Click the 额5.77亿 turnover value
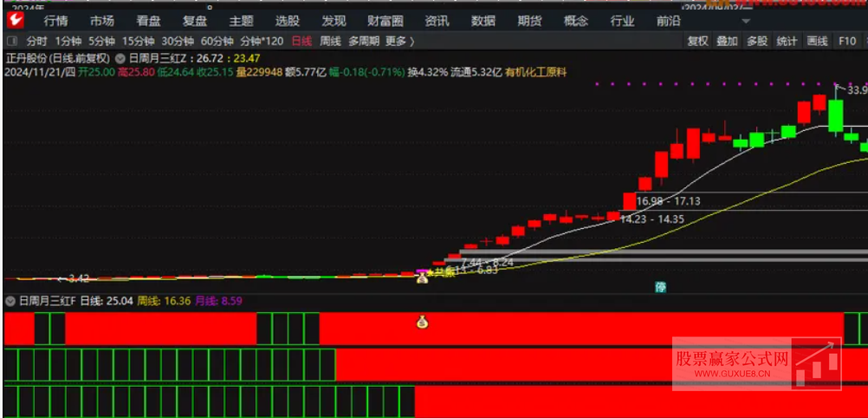This screenshot has height=418, width=868. [x=306, y=72]
